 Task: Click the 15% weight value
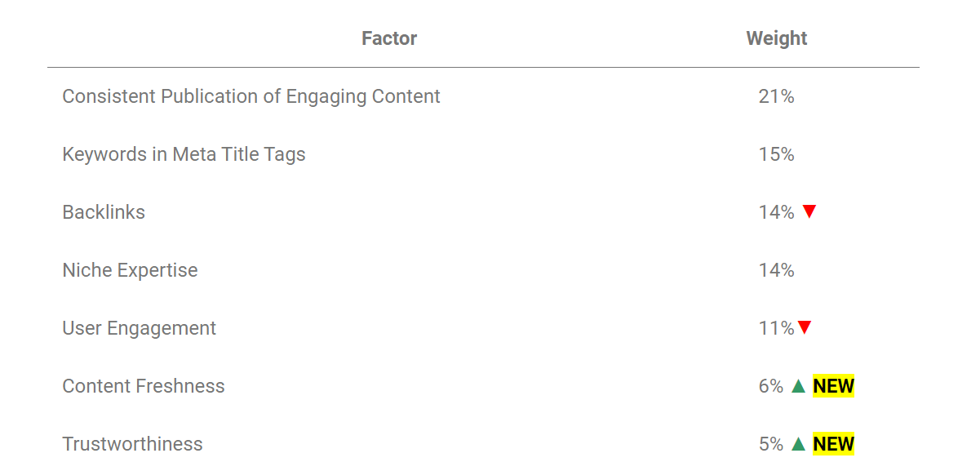click(776, 154)
